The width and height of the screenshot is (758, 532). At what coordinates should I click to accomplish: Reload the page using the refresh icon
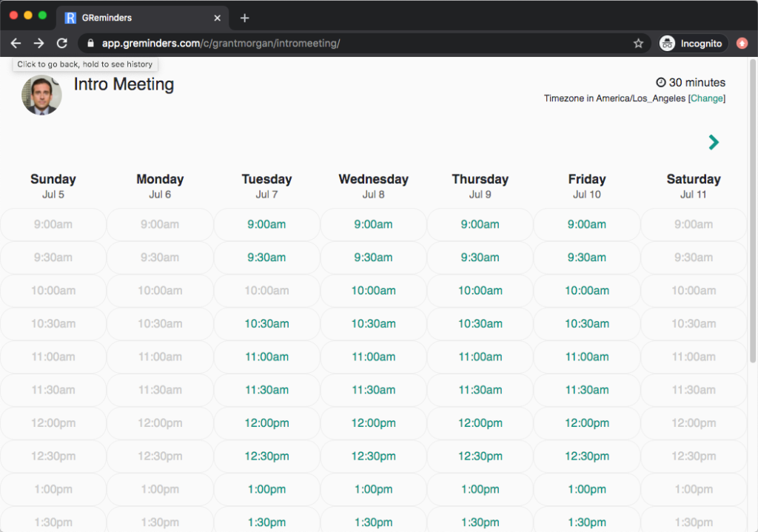coord(62,44)
